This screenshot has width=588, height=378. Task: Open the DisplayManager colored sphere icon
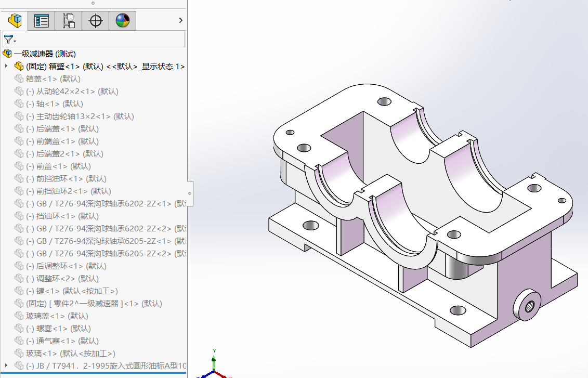[x=122, y=20]
